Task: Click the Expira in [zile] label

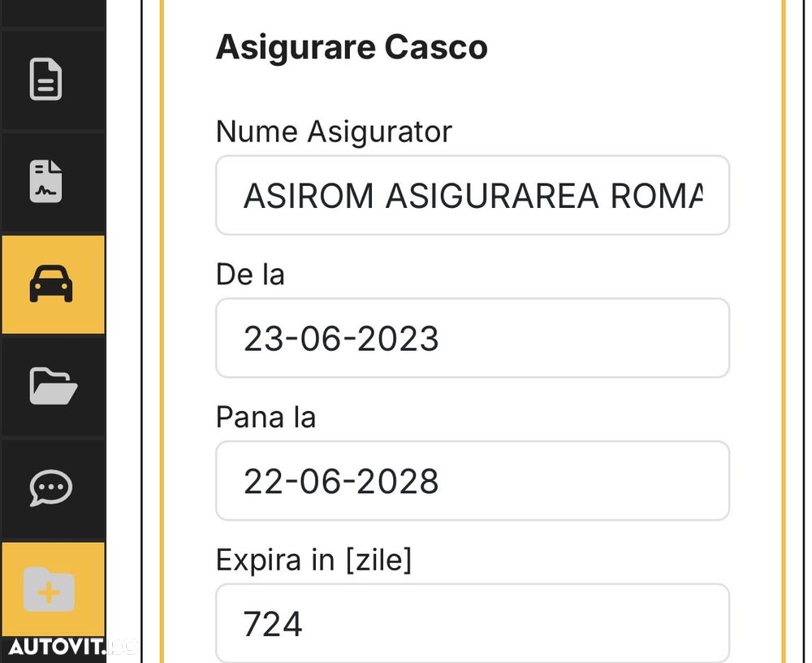Action: pyautogui.click(x=313, y=560)
